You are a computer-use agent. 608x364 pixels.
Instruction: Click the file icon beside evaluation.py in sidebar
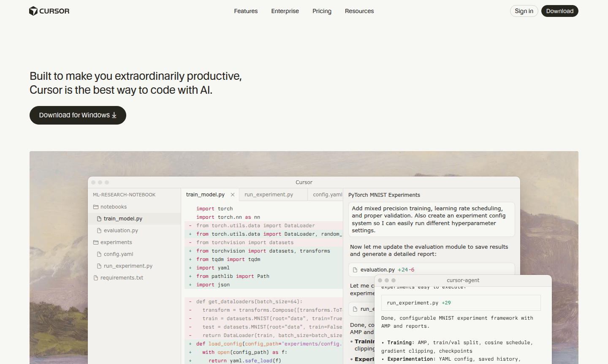click(x=99, y=231)
